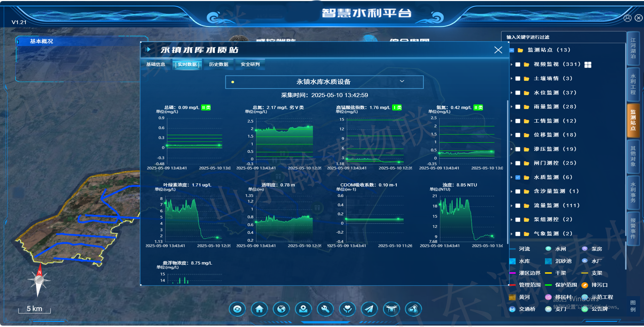Check the 水位监测 checkbox
The width and height of the screenshot is (644, 327).
(518, 93)
